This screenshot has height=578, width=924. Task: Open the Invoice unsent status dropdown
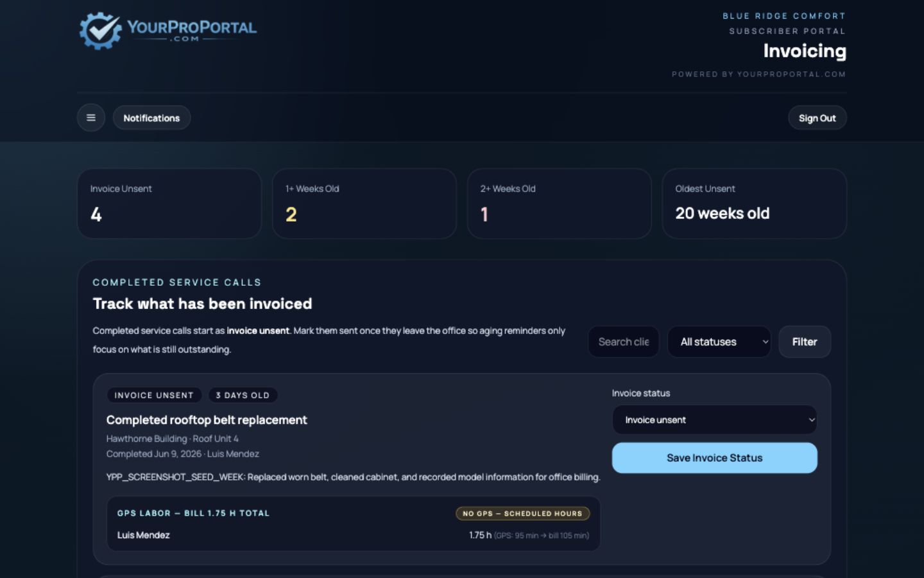click(x=714, y=420)
